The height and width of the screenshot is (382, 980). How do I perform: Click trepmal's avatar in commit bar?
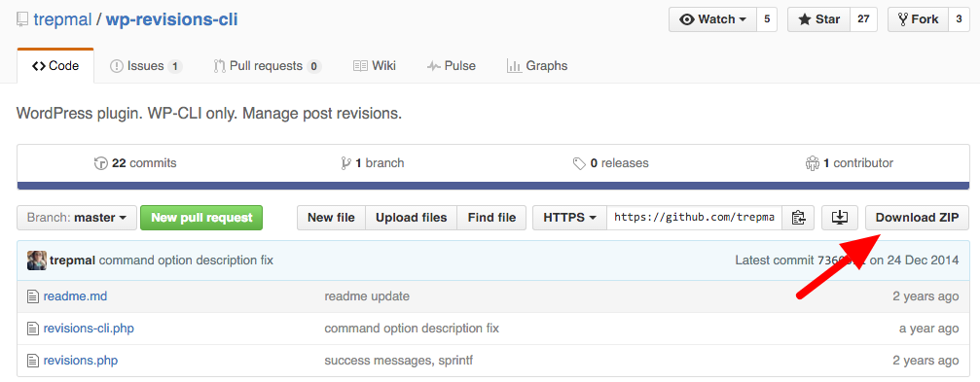[37, 260]
